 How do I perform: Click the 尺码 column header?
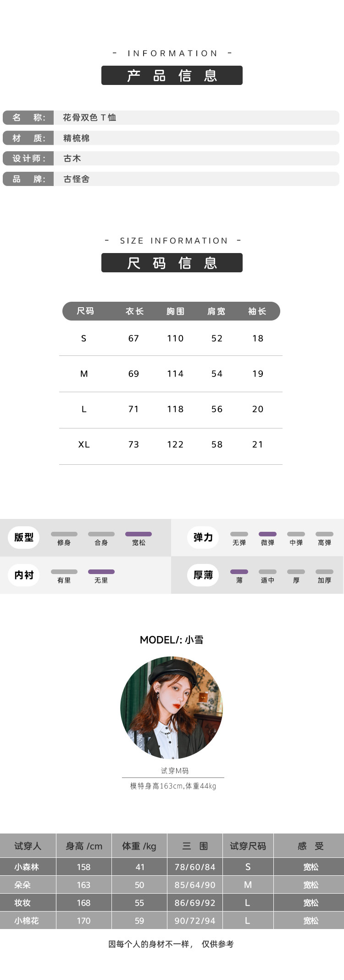(85, 311)
